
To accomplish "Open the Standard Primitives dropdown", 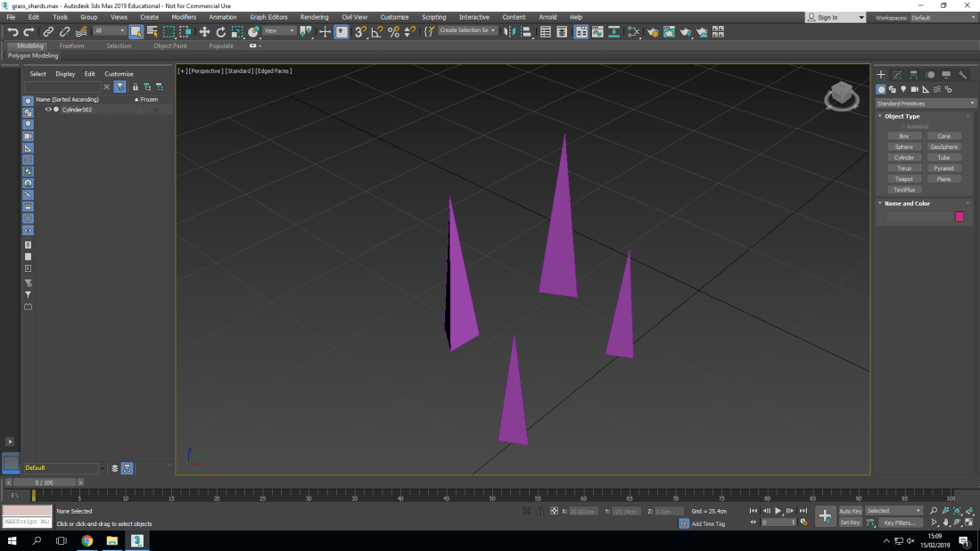I will click(925, 103).
